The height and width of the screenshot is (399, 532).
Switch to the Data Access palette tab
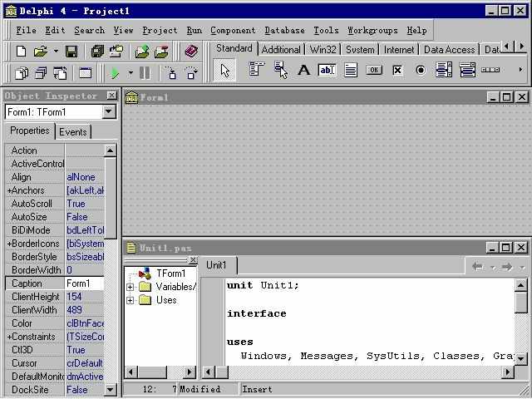click(449, 50)
